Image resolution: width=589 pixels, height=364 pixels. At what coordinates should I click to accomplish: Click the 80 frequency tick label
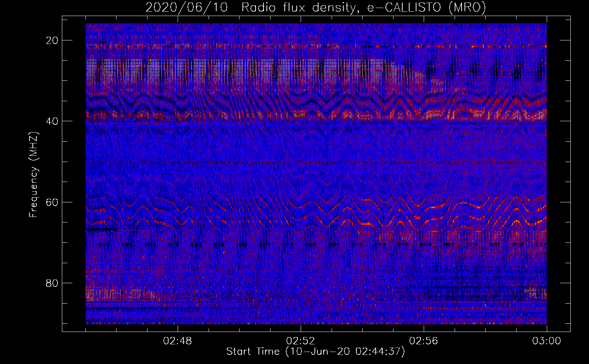[52, 283]
